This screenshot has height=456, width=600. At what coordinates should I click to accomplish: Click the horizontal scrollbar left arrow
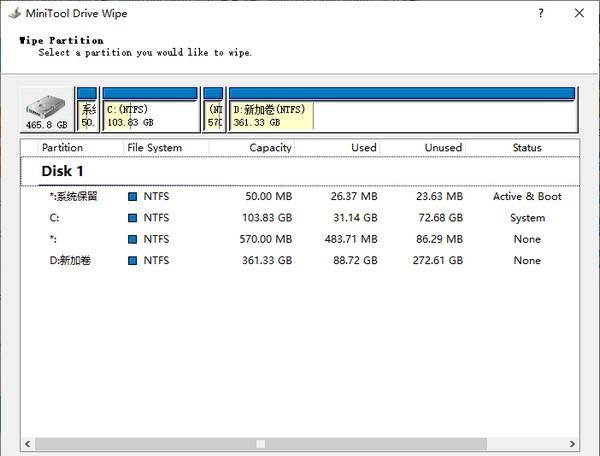pyautogui.click(x=28, y=444)
